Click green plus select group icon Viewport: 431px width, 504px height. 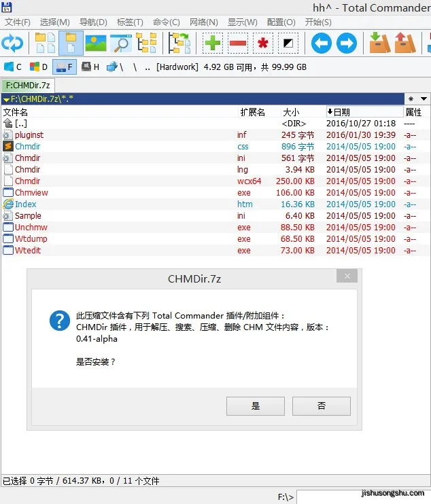pyautogui.click(x=213, y=43)
